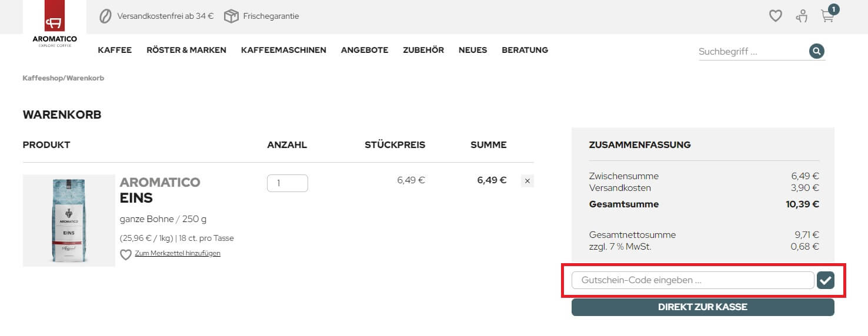The image size is (868, 336).
Task: Open the Kaffeemaschinen menu
Action: (283, 50)
